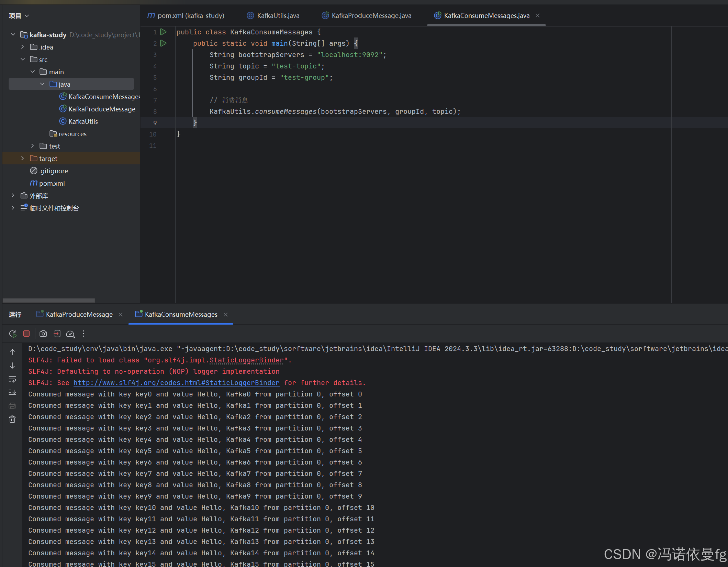Click the rerun KafkaConsumeMessages icon

[x=13, y=334]
